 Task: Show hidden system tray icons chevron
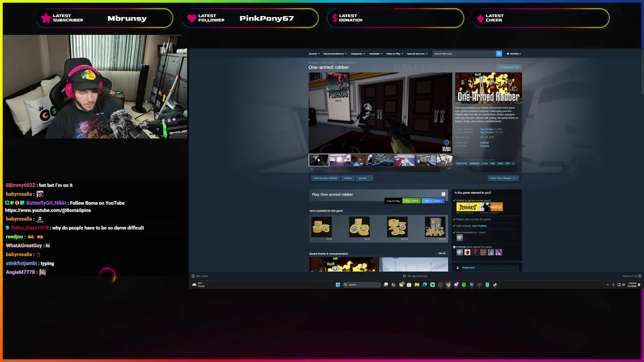tap(607, 285)
